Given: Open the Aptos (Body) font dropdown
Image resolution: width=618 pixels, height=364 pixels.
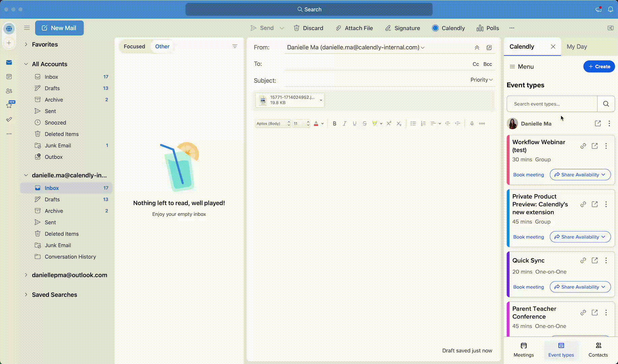Looking at the screenshot, I should click(273, 123).
